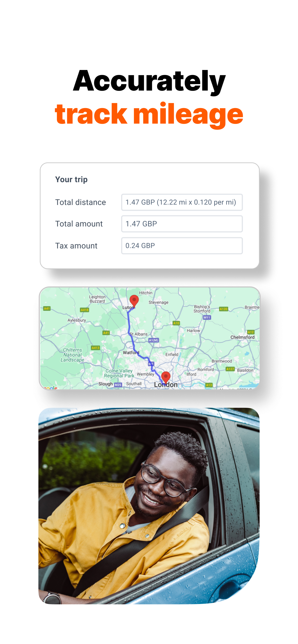The height and width of the screenshot is (644, 298).
Task: Click the M25 road badge near Slough
Action: [x=118, y=385]
